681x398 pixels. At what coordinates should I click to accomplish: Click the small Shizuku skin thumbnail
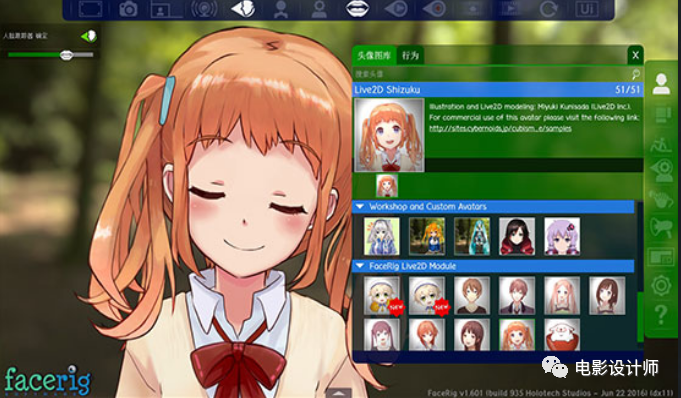(x=387, y=186)
